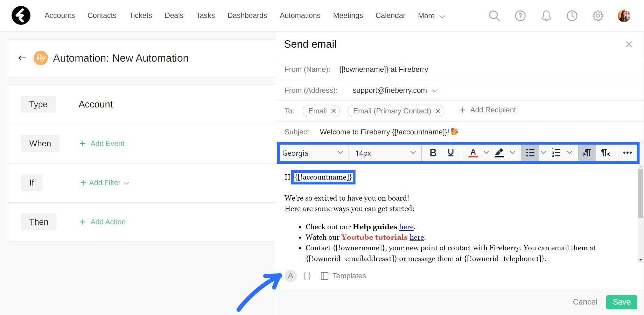Click Add Recipient
The width and height of the screenshot is (644, 315).
(x=488, y=110)
